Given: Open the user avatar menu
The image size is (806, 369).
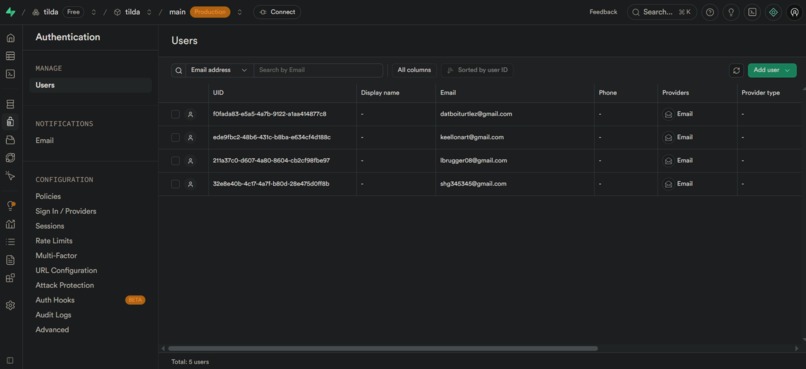Looking at the screenshot, I should tap(794, 12).
